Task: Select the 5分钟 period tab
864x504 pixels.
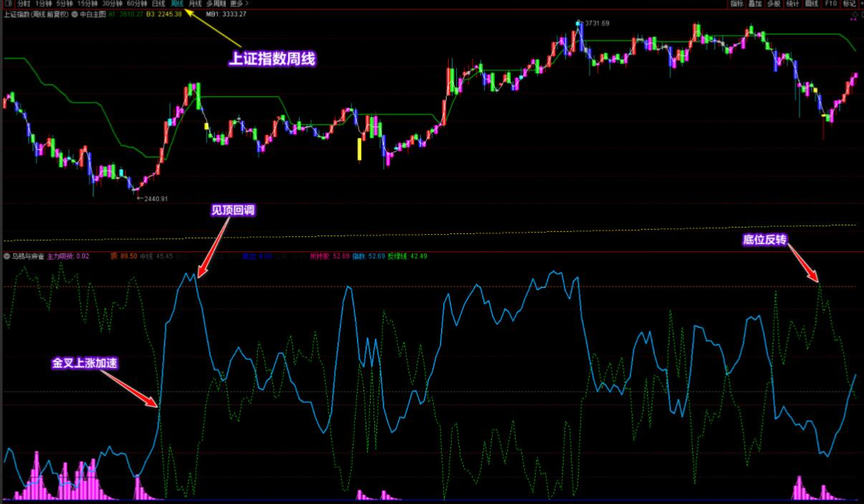Action: pos(65,4)
